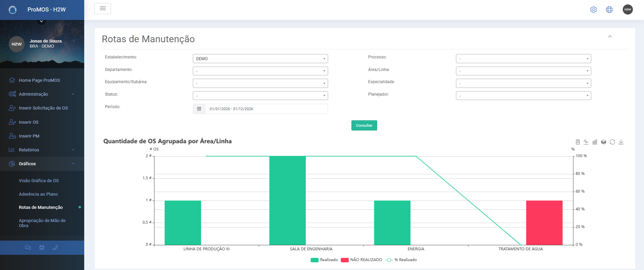Open the Especialidade dropdown
644x270 pixels.
tap(524, 83)
